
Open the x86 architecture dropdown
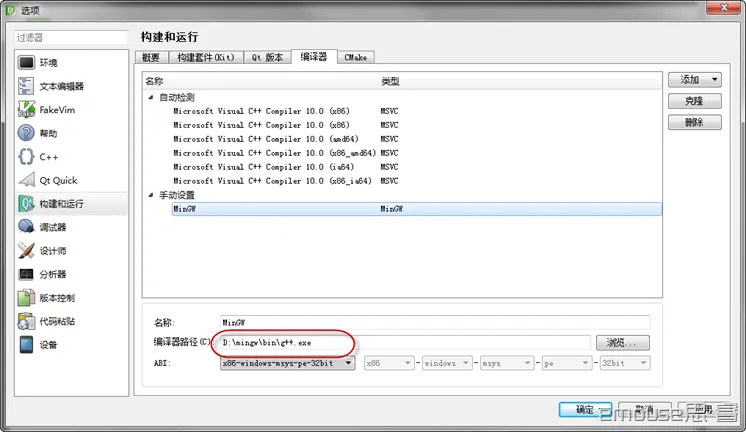coord(389,363)
